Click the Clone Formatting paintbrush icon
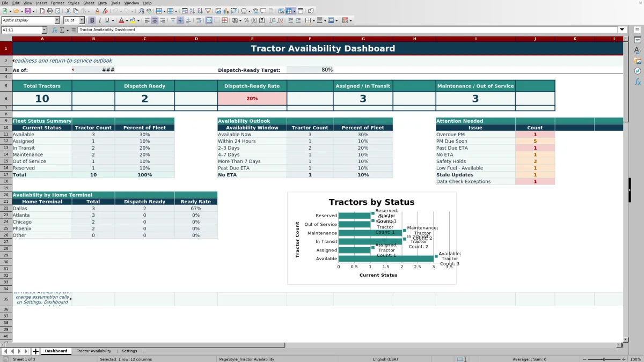644x362 pixels. [97, 11]
